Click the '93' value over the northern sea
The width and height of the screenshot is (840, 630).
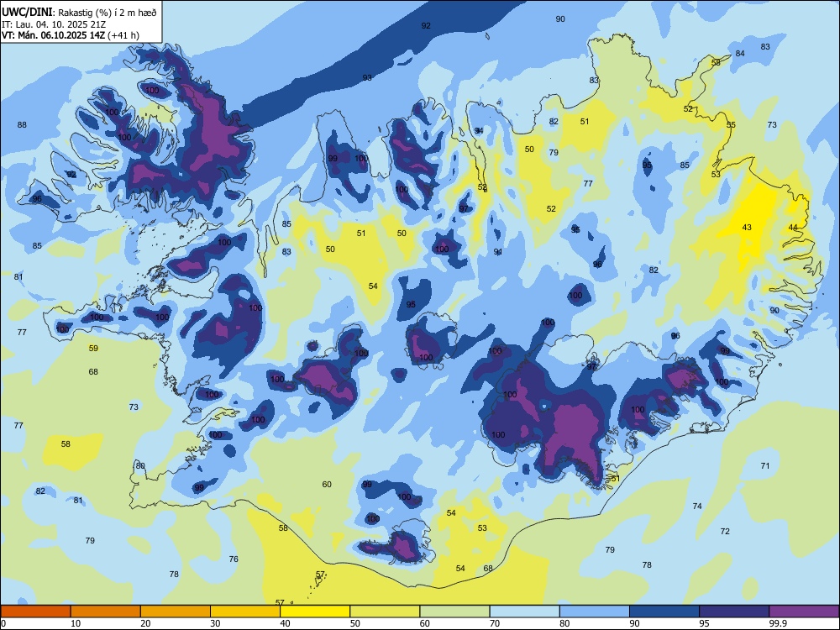367,77
